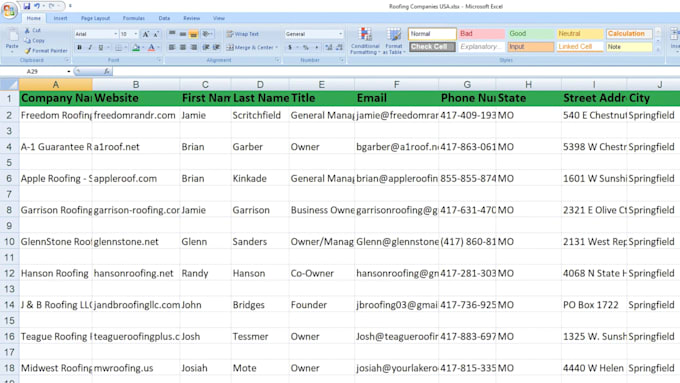Open Conditional Formatting options
The width and height of the screenshot is (680, 383).
point(365,41)
